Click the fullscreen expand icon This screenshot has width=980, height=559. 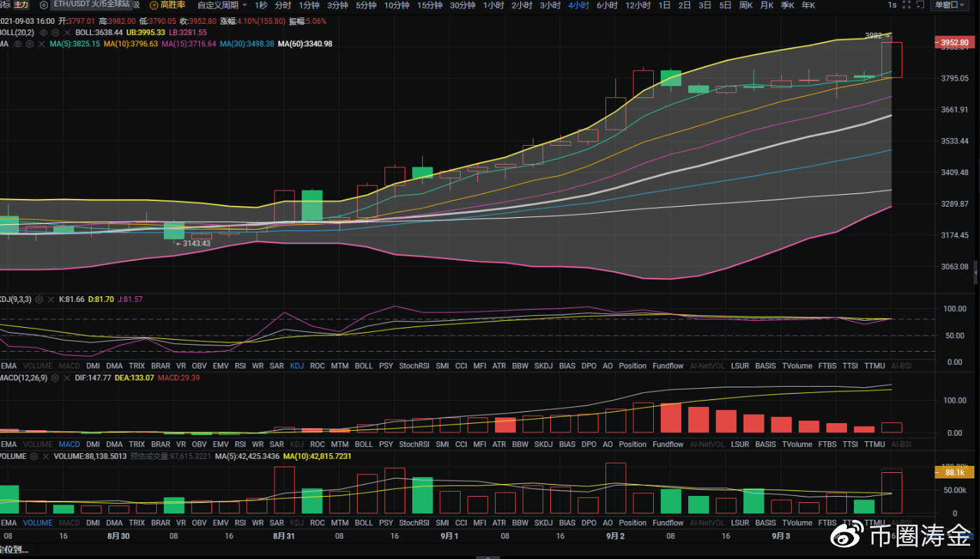907,5
